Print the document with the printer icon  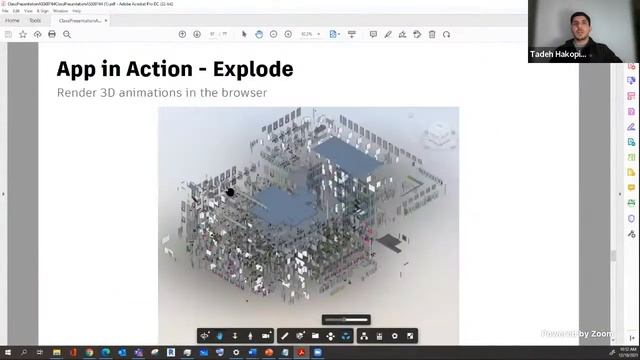[52, 35]
